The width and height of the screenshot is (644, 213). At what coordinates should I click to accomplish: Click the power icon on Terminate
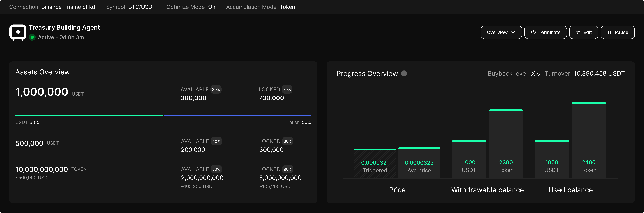coord(533,32)
